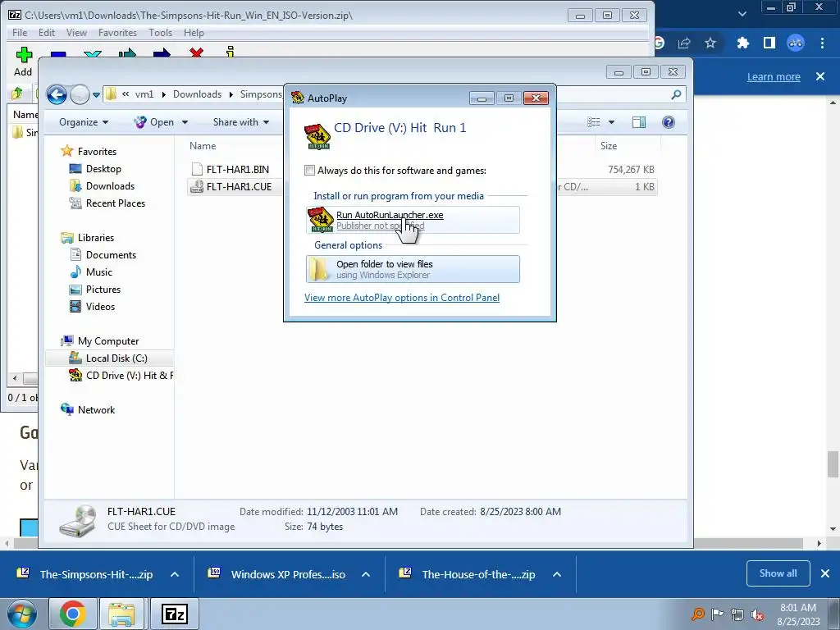Image resolution: width=840 pixels, height=630 pixels.
Task: Click Chrome share page icon
Action: 684,43
